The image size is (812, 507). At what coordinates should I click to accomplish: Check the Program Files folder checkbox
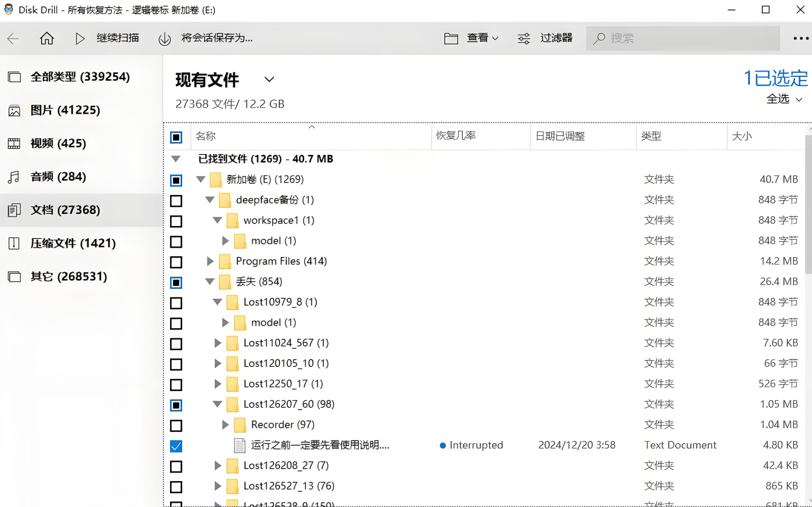coord(176,262)
